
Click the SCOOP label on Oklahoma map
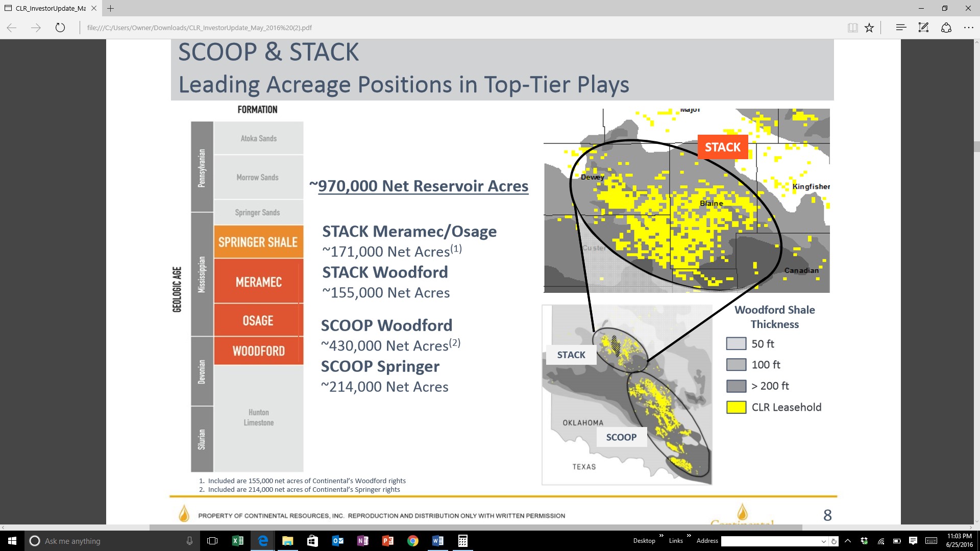coord(622,437)
